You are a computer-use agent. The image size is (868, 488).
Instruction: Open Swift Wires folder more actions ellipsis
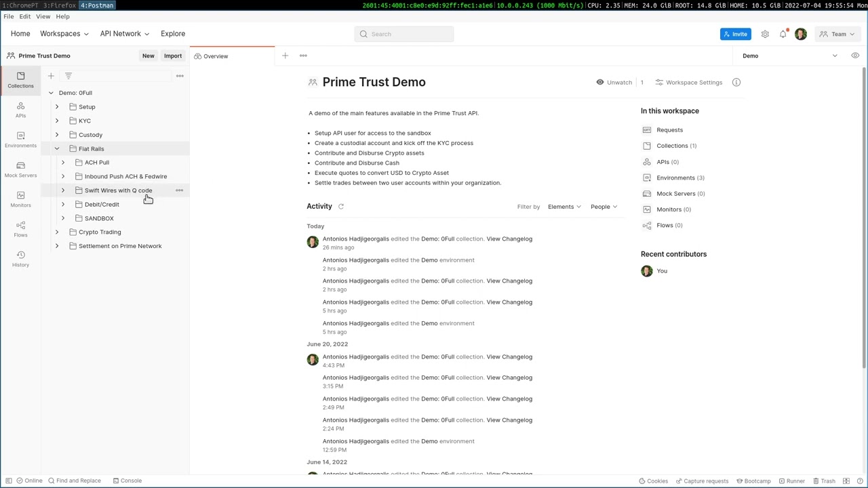pos(180,190)
